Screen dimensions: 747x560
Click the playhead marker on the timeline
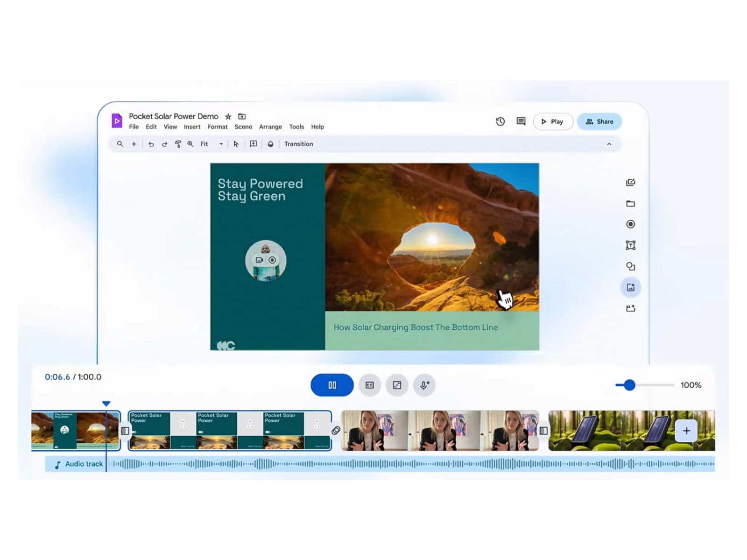click(x=106, y=403)
